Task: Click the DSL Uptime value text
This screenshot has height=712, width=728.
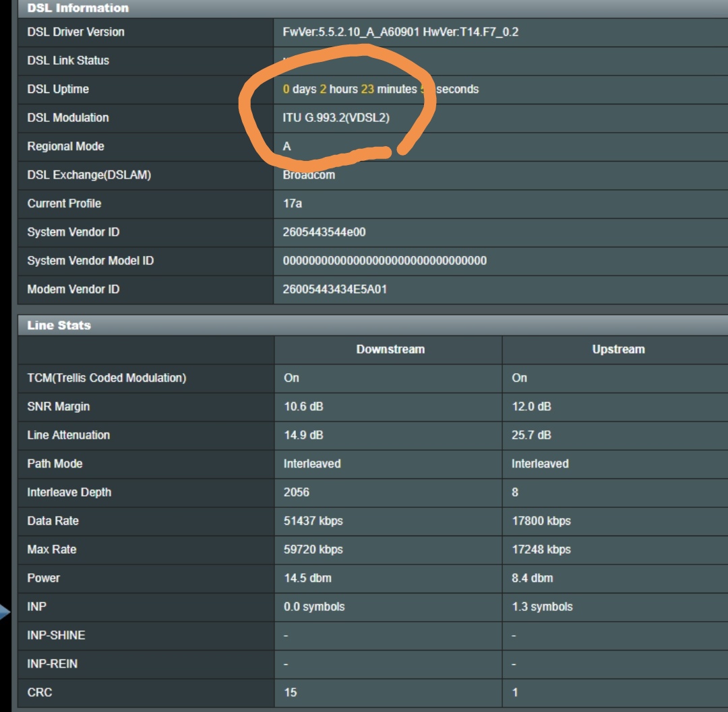Action: point(381,89)
